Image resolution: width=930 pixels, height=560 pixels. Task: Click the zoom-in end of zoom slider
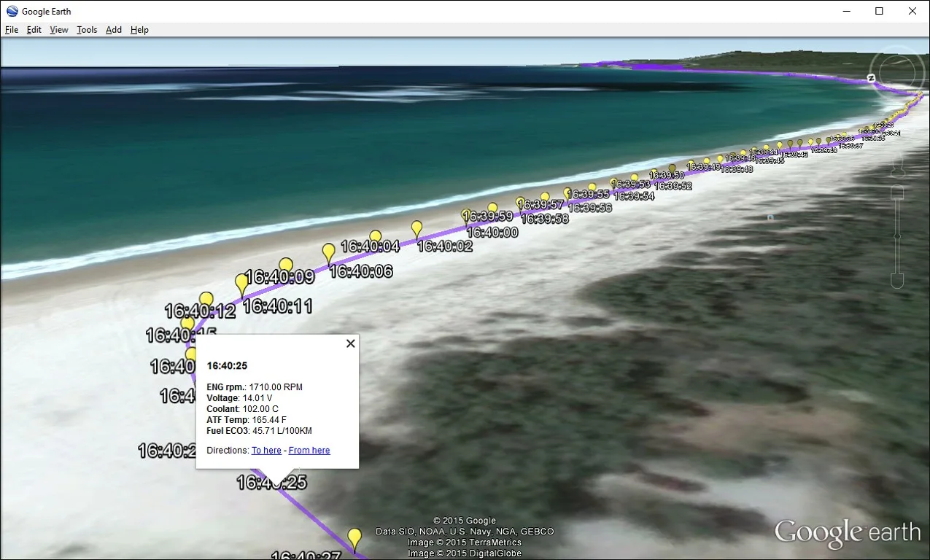[x=897, y=192]
